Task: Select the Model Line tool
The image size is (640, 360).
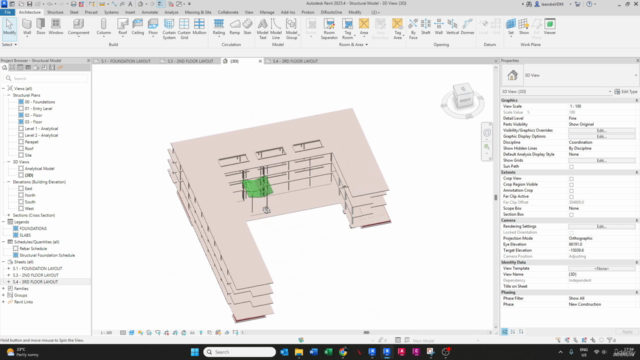Action: (276, 29)
